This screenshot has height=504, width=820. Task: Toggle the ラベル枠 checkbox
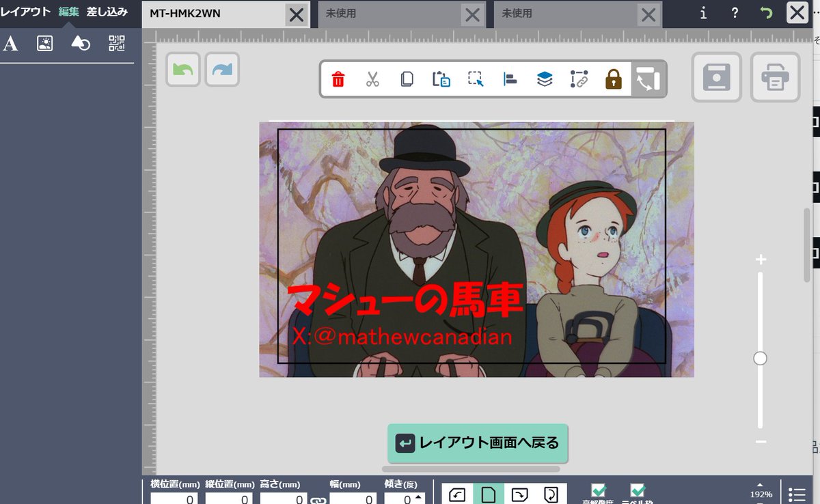click(x=638, y=491)
